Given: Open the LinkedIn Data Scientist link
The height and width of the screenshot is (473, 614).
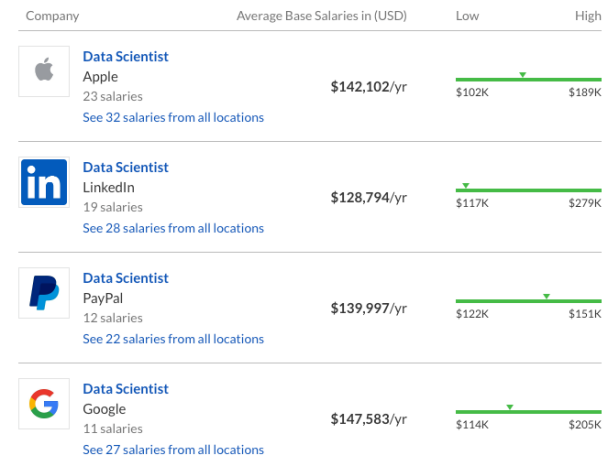Looking at the screenshot, I should click(126, 167).
